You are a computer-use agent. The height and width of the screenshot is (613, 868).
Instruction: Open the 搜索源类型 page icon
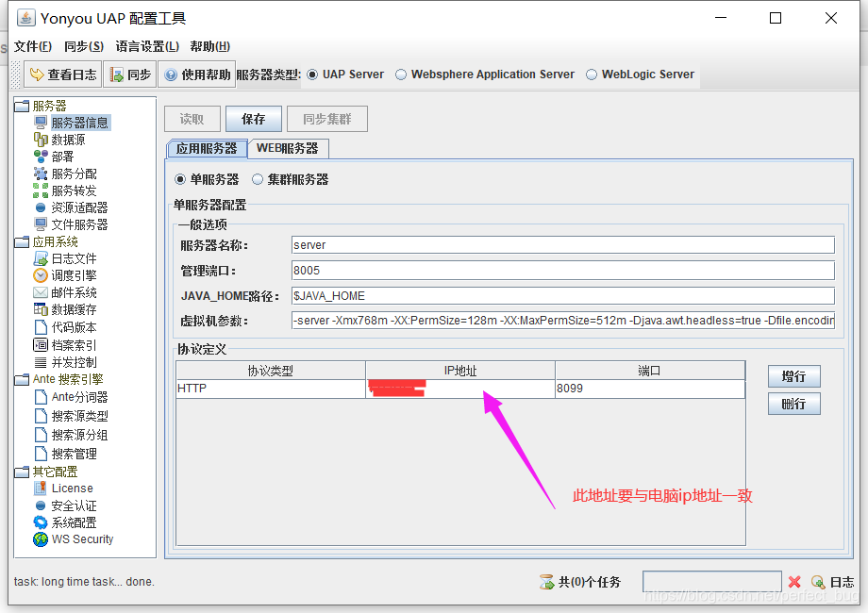coord(41,416)
